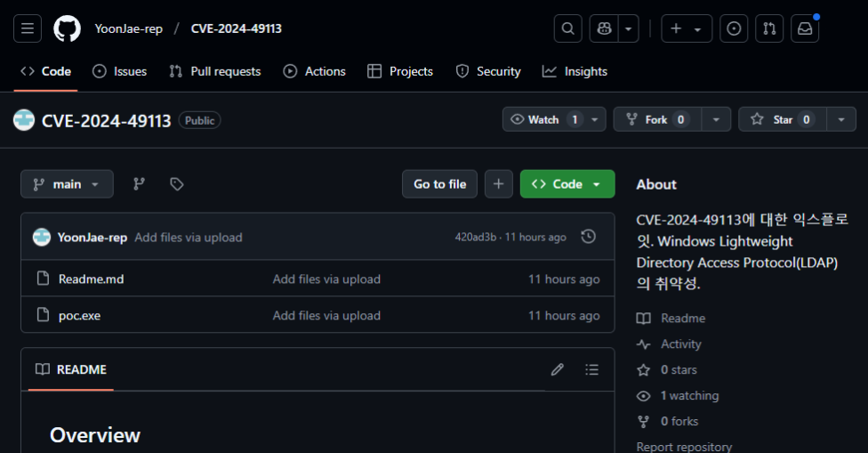Viewport: 868px width, 453px height.
Task: Go to GitHub homepage via Octocat logo
Action: [x=67, y=28]
